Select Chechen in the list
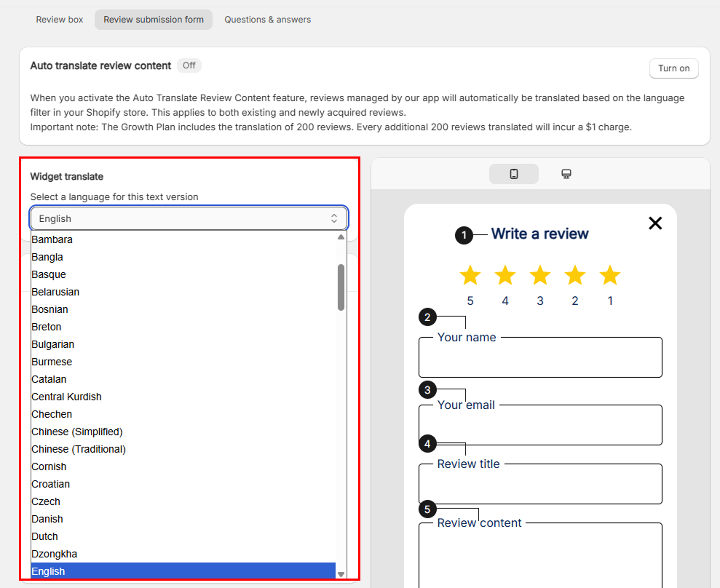Image resolution: width=720 pixels, height=588 pixels. (x=183, y=414)
